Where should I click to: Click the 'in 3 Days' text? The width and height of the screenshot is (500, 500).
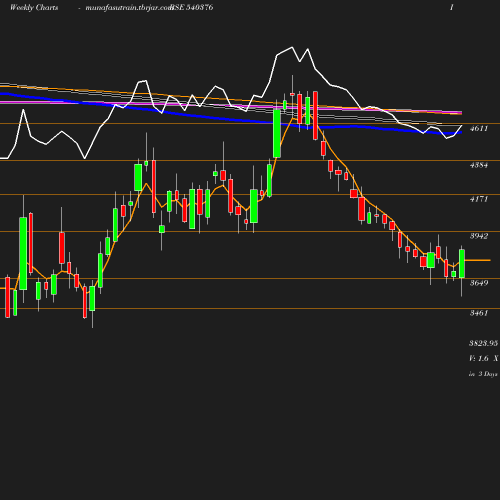483,374
